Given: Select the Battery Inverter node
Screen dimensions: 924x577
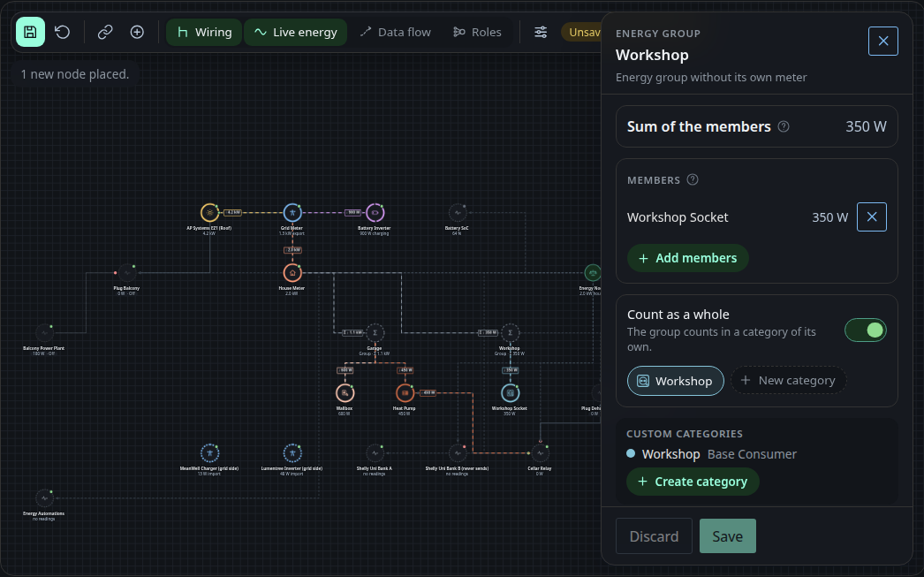Looking at the screenshot, I should (375, 213).
